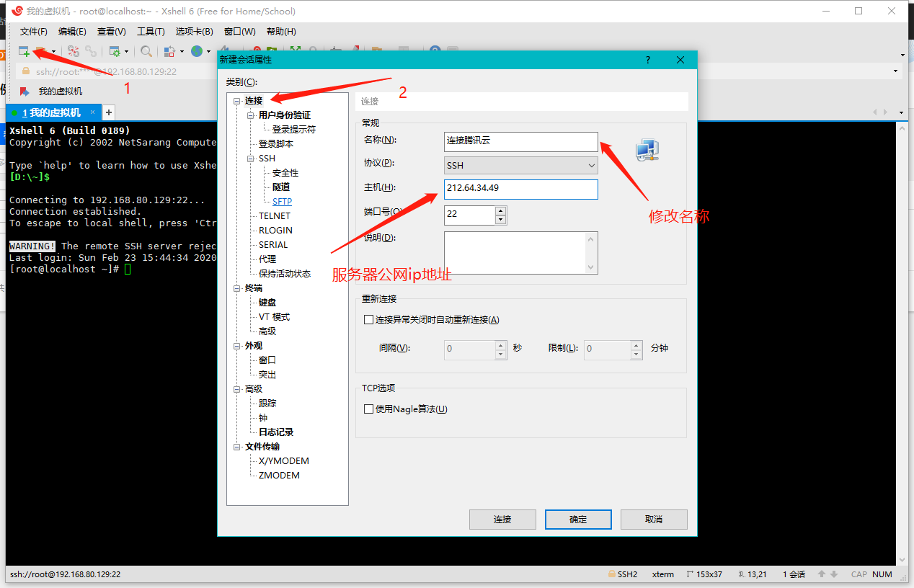The width and height of the screenshot is (914, 588).
Task: Collapse the SSH tree node
Action: (x=251, y=159)
